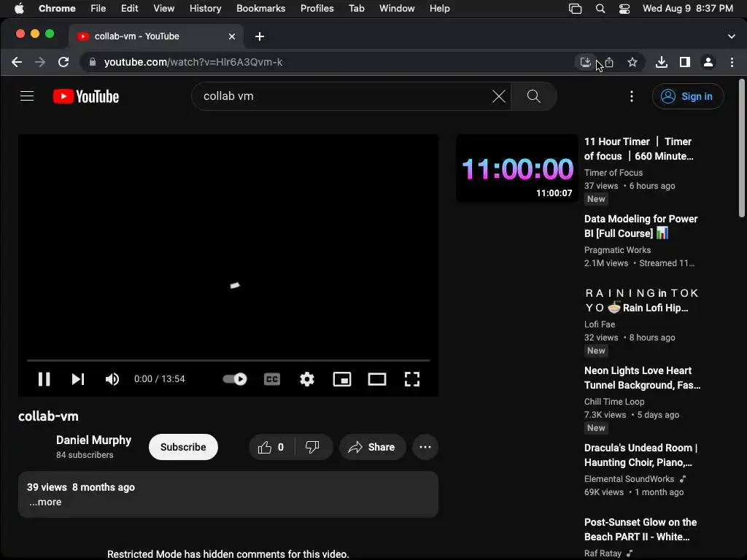Open video settings gear
747x560 pixels.
pyautogui.click(x=307, y=379)
